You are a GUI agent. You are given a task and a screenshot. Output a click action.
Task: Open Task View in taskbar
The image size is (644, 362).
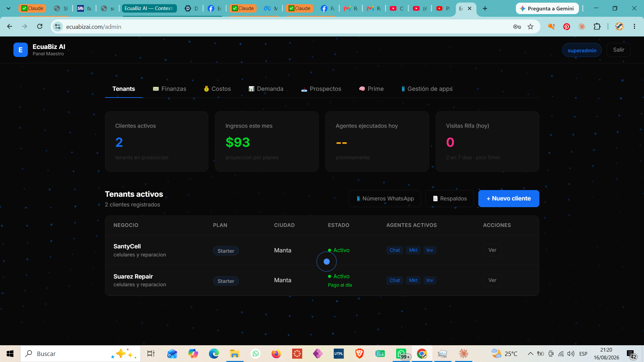tap(151, 354)
